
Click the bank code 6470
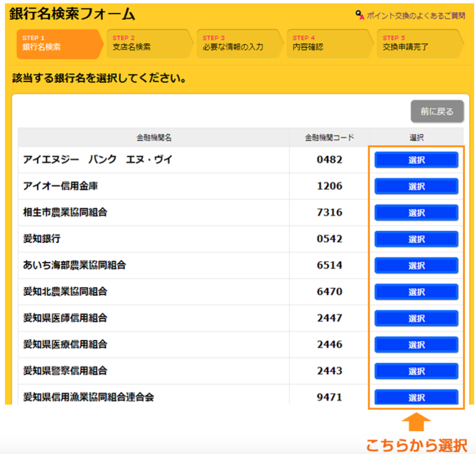tap(330, 292)
